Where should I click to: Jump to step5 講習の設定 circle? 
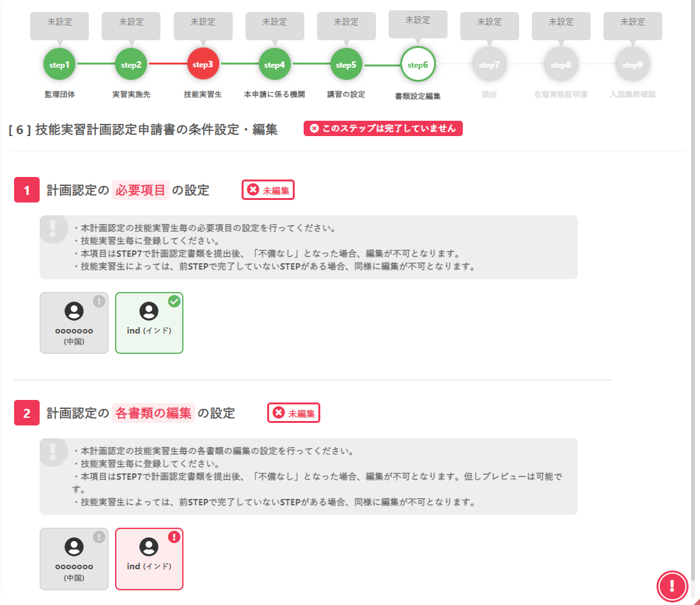click(346, 65)
